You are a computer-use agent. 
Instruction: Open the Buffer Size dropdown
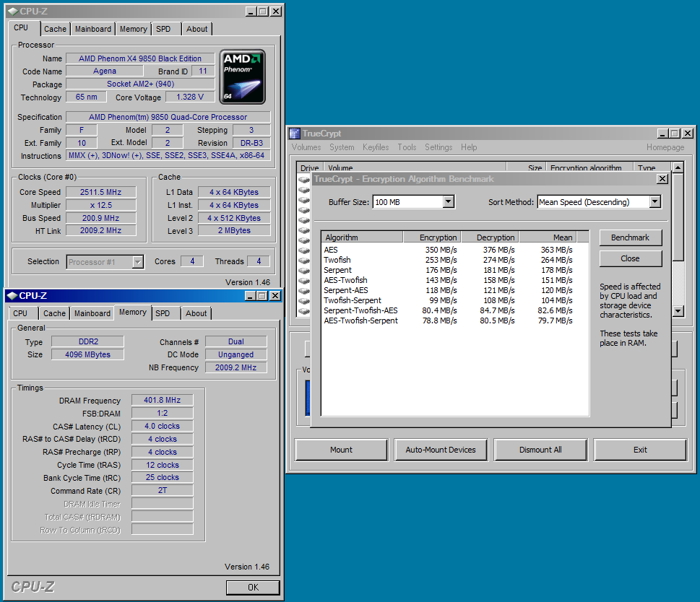coord(449,202)
